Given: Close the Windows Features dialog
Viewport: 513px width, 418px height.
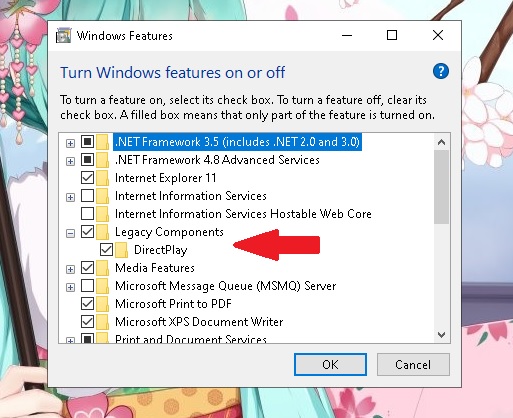Looking at the screenshot, I should [x=438, y=35].
